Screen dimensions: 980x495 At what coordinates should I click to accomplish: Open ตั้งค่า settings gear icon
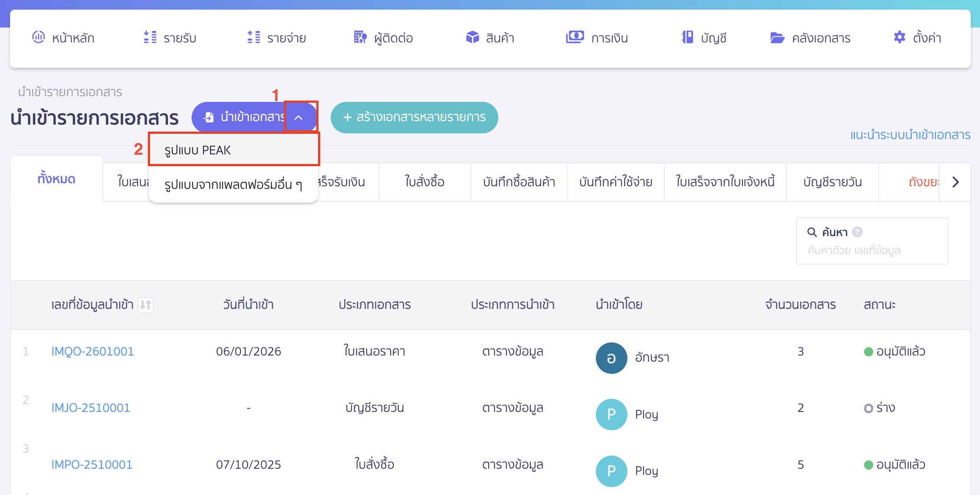[x=899, y=37]
